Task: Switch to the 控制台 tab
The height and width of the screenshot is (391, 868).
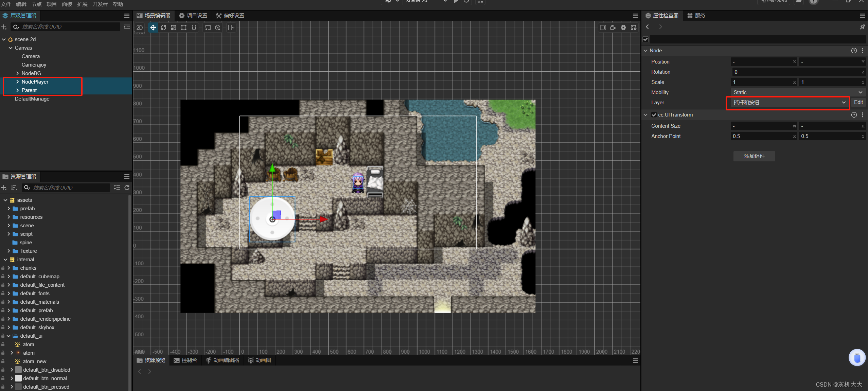Action: (185, 360)
